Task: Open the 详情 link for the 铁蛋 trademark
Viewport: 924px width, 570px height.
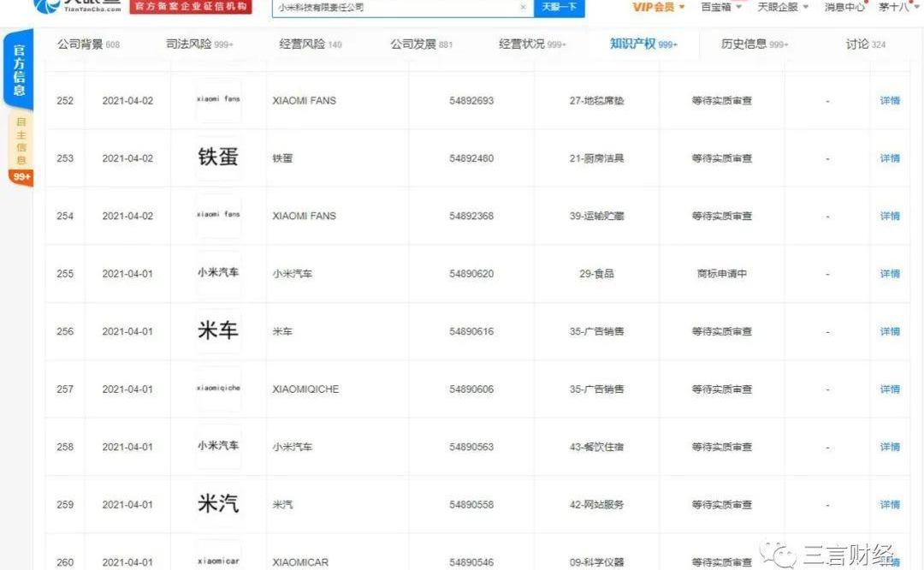Action: pos(888,158)
